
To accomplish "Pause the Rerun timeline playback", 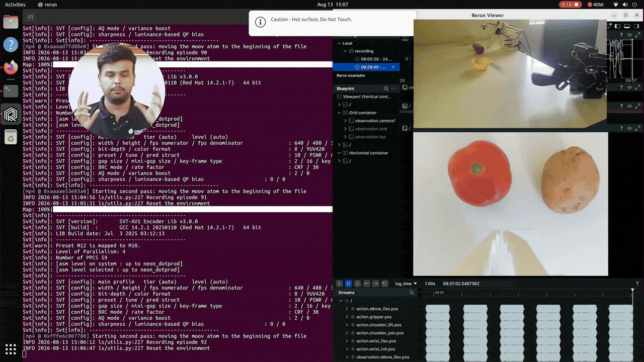I will 358,284.
